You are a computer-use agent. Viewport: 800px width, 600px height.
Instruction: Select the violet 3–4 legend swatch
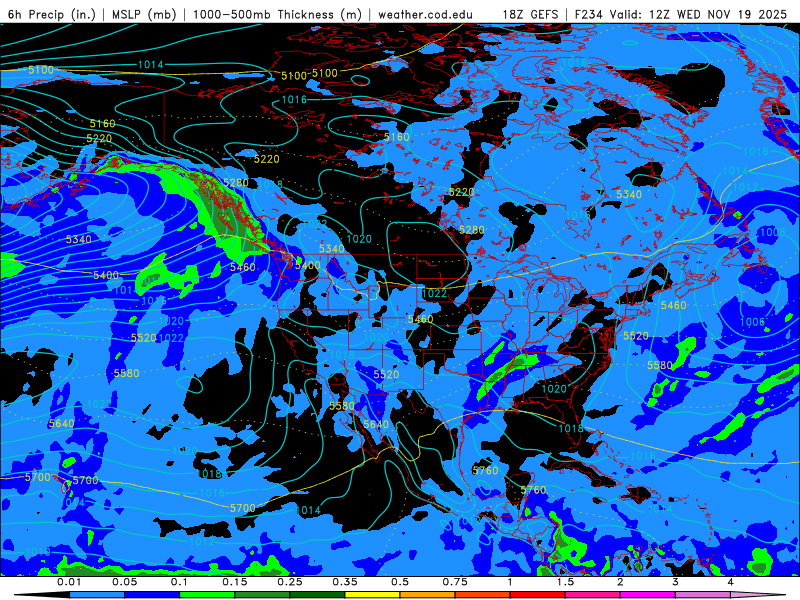point(703,595)
